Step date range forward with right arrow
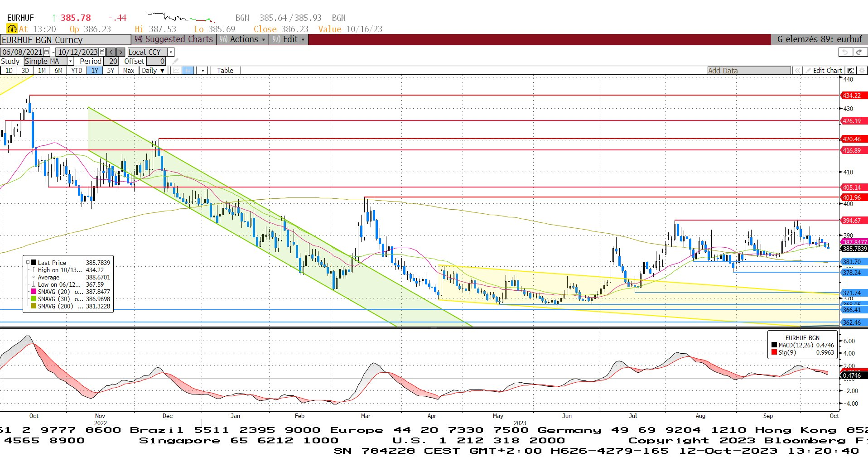This screenshot has width=868, height=476. [121, 52]
